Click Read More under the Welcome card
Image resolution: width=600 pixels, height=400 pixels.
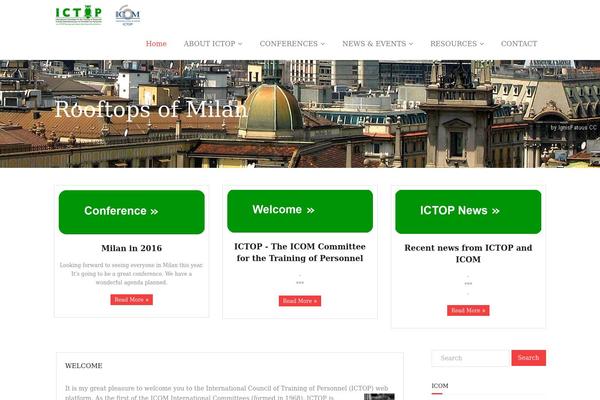(x=300, y=301)
